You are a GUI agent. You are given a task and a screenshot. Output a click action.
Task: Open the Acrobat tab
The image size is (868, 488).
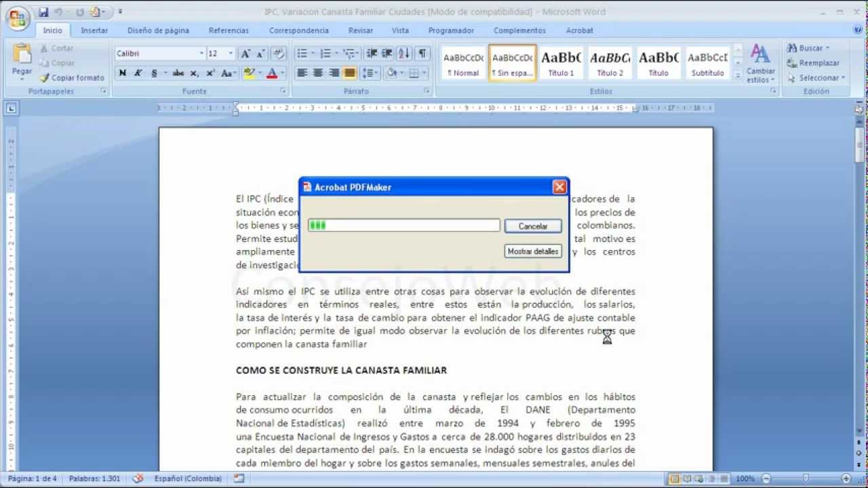pyautogui.click(x=579, y=30)
